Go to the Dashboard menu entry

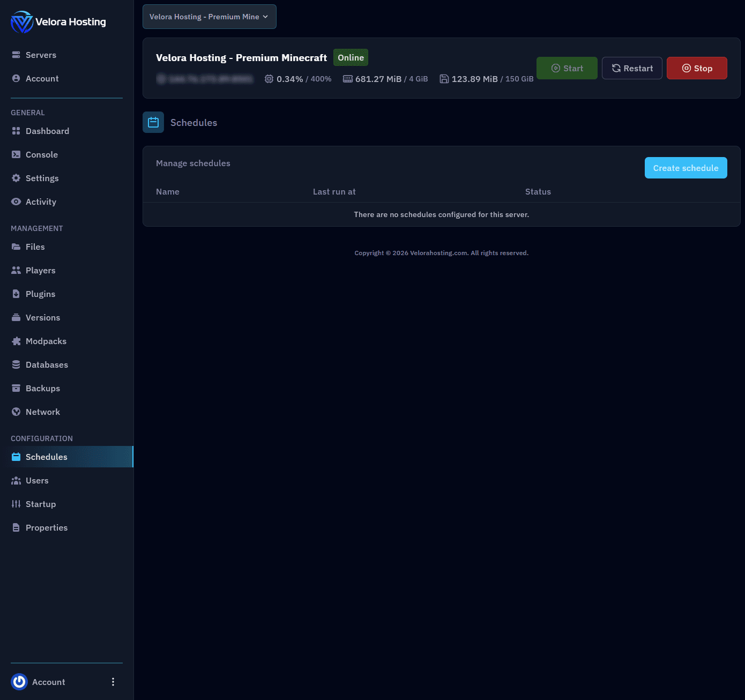click(x=47, y=131)
